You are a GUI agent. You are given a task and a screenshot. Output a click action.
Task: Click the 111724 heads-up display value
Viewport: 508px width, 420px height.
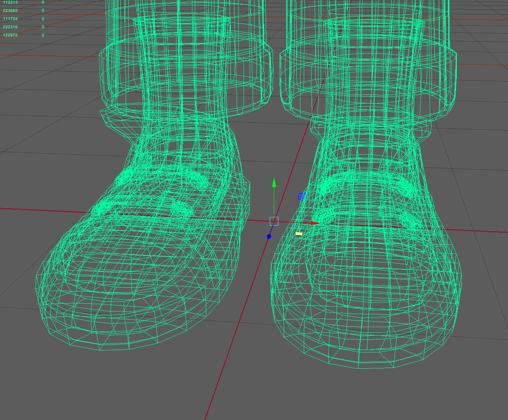10,19
